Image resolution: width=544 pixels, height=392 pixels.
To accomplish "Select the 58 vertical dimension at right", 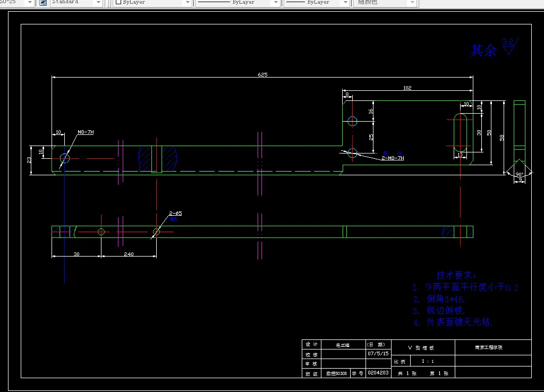I will click(x=501, y=138).
